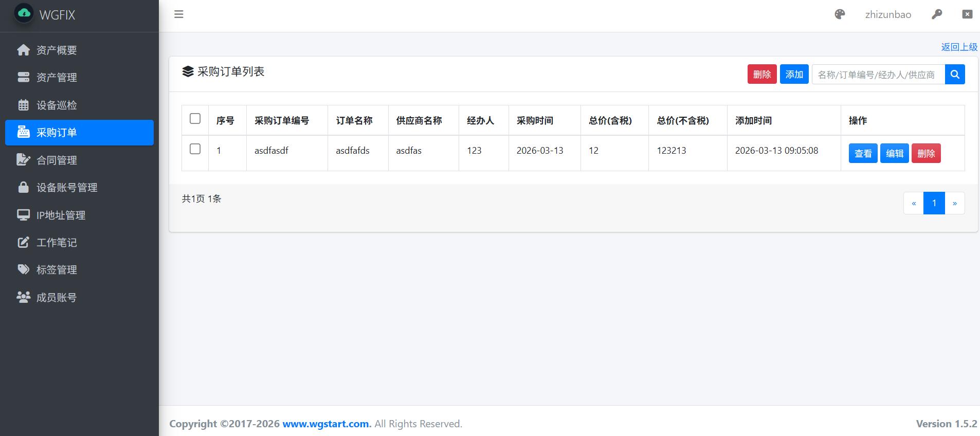This screenshot has height=436, width=980.
Task: Click the home icon beside 资产概要
Action: pos(23,50)
